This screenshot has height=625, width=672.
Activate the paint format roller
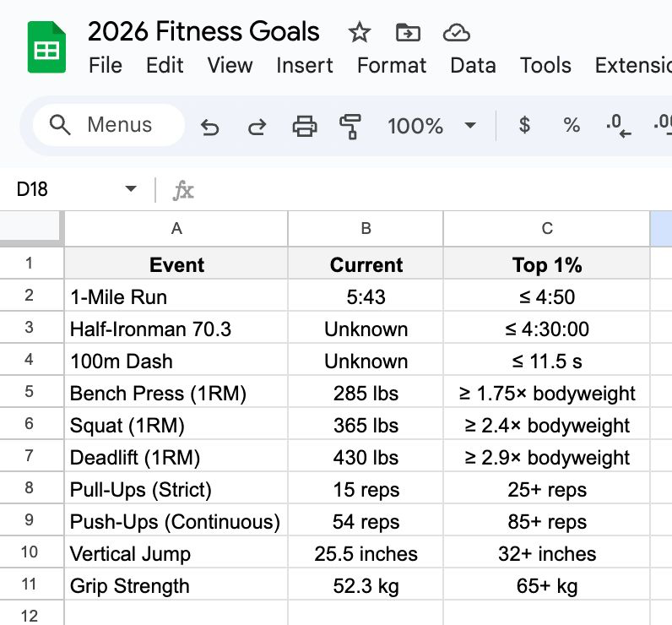[350, 127]
